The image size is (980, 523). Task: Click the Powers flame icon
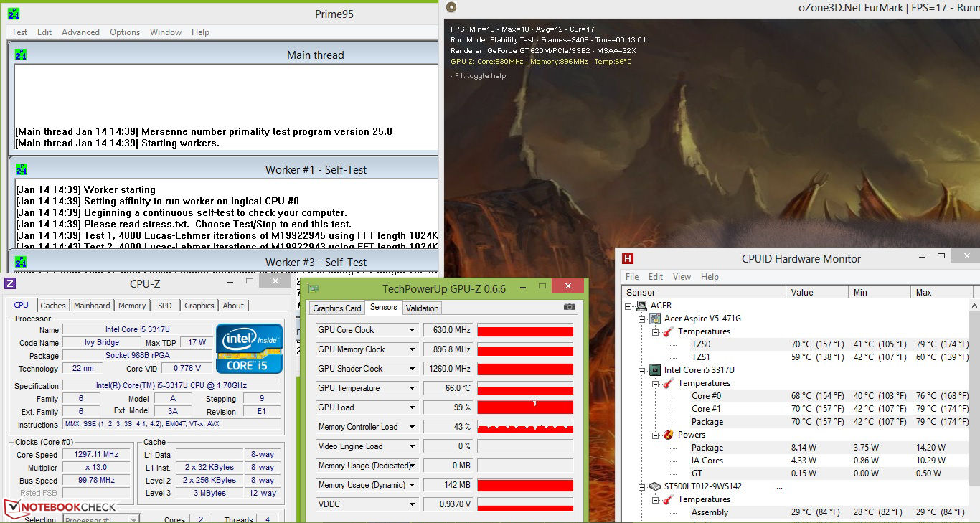(668, 435)
